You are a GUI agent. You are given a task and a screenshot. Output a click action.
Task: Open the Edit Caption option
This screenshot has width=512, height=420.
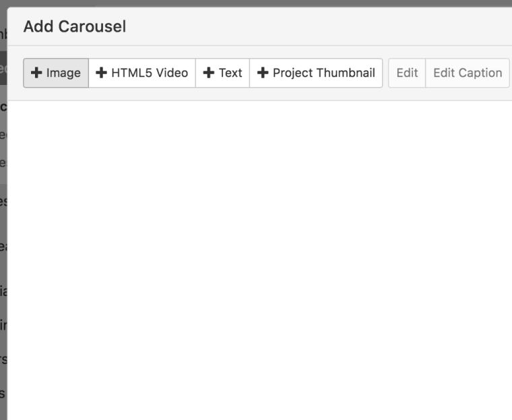pos(467,73)
